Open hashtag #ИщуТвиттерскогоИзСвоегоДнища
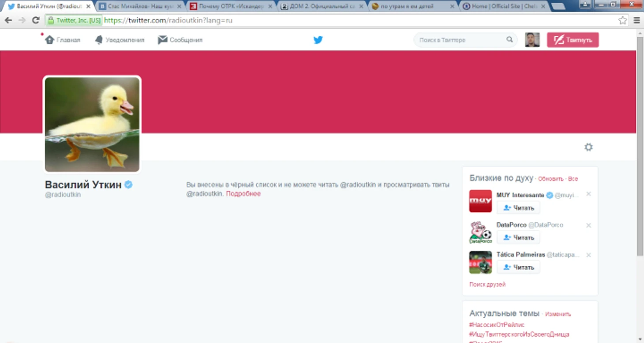 pos(519,335)
